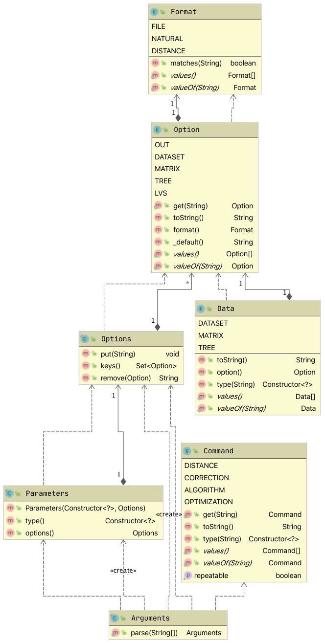Image resolution: width=325 pixels, height=644 pixels.
Task: Click the method icon beside matches(String) in Format
Action: [x=155, y=63]
